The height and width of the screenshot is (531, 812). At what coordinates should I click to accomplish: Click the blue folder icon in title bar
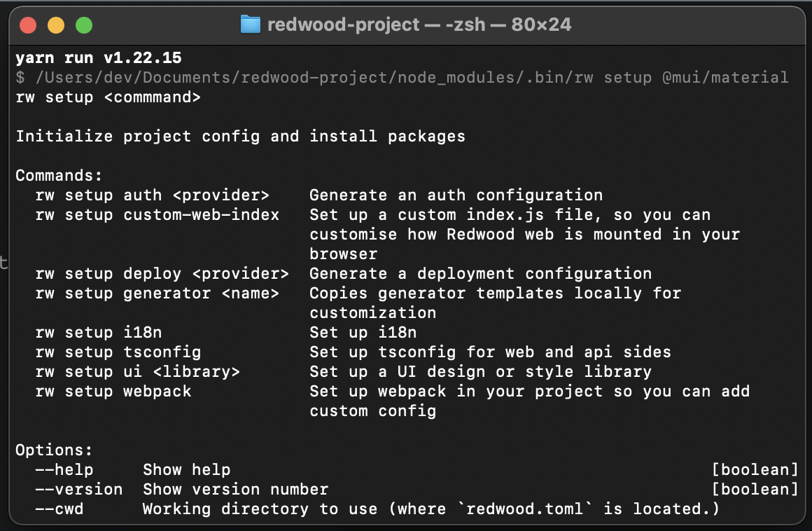(251, 25)
